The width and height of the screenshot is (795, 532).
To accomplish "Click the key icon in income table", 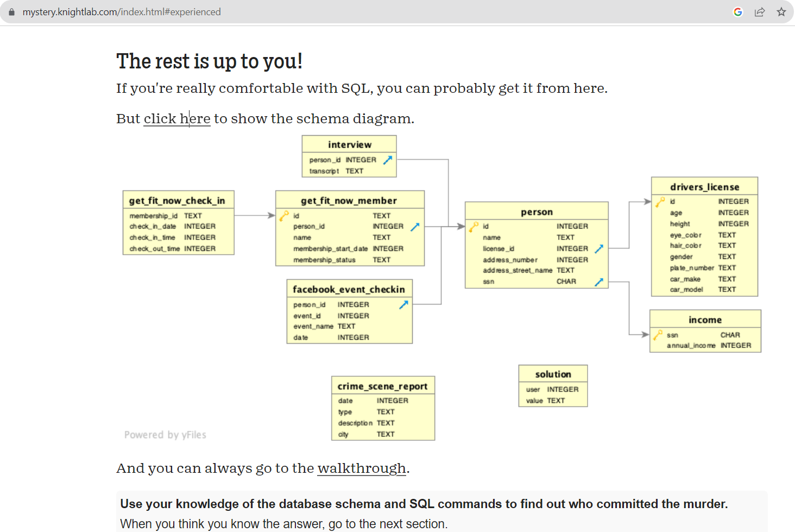I will click(x=658, y=335).
